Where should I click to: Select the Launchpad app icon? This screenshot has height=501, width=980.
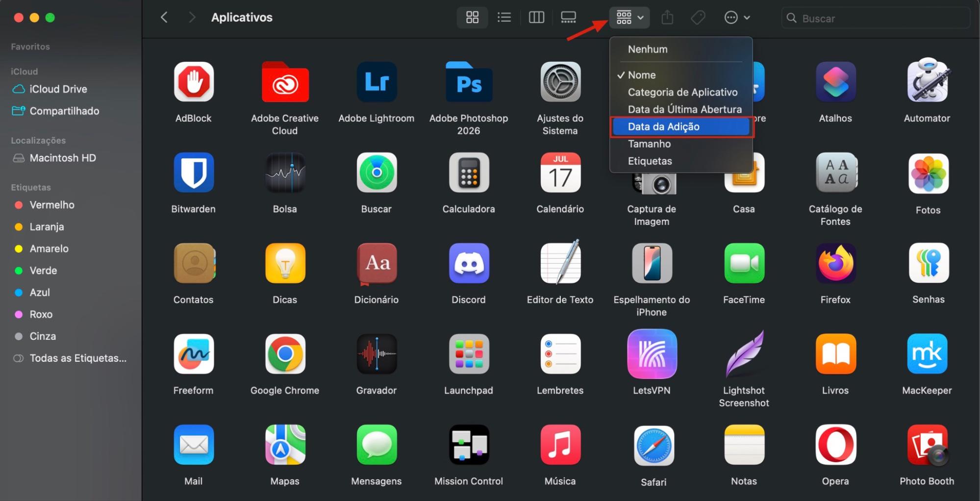click(x=469, y=353)
